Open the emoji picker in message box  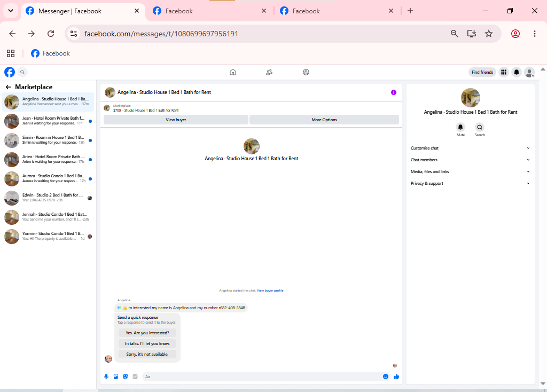386,377
